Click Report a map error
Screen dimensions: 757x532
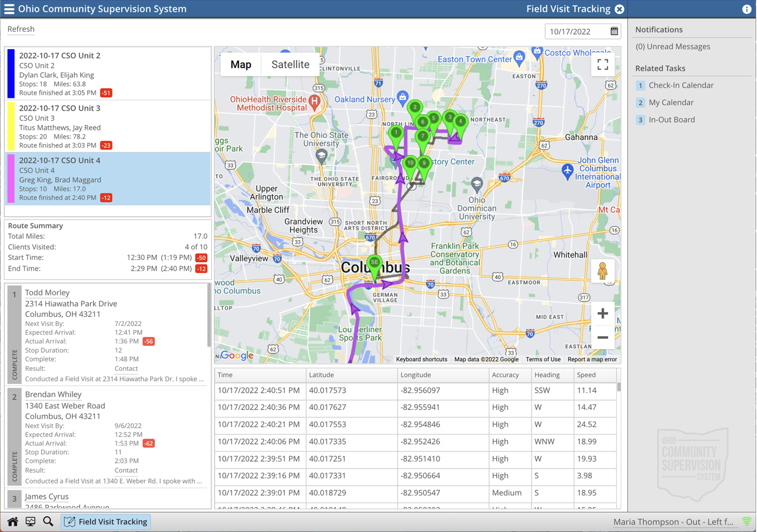tap(592, 360)
